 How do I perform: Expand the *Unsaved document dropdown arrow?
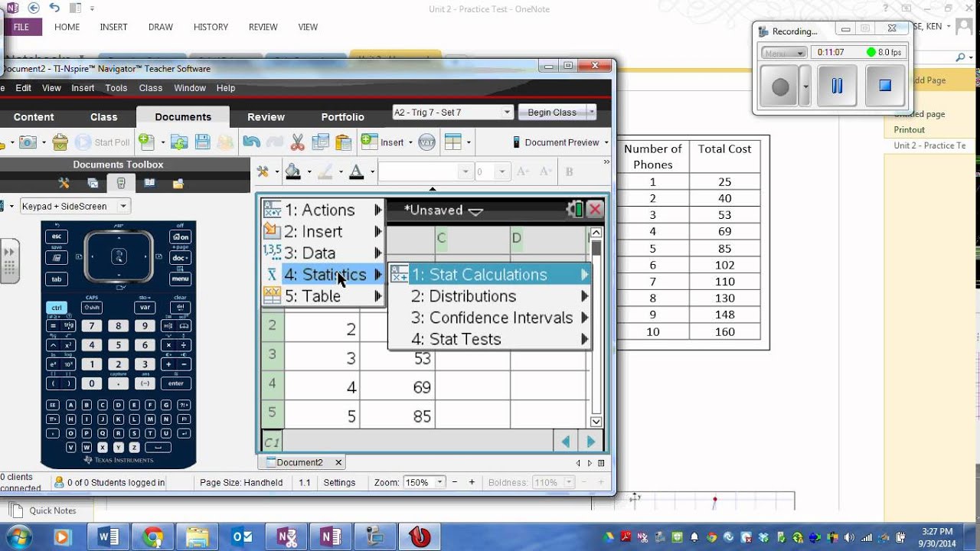pyautogui.click(x=475, y=211)
